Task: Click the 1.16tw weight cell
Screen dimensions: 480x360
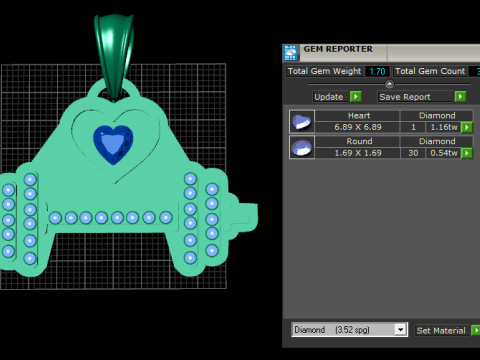Action: tap(444, 127)
